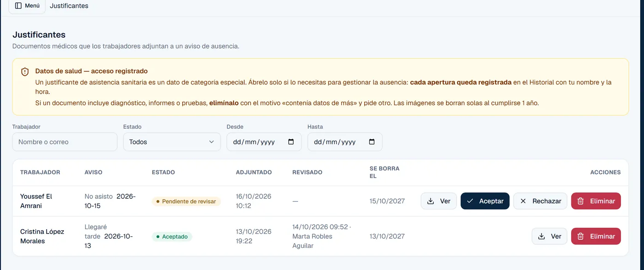Click the 15/10/2027 deletion date
644x270 pixels.
click(x=387, y=201)
